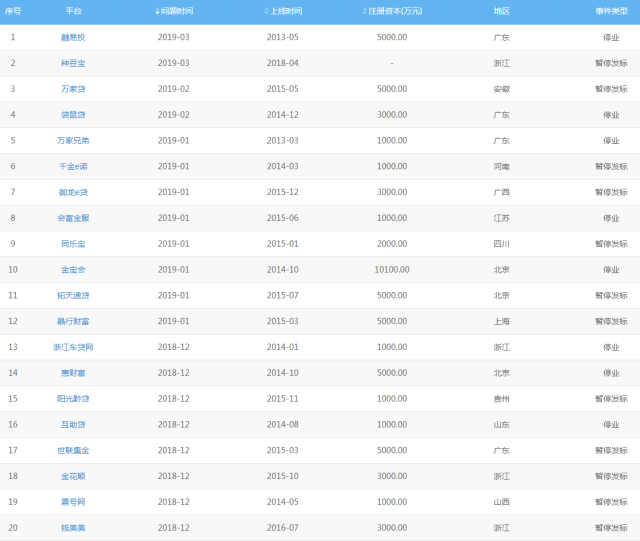Select the 2000.00 capital value
Image resolution: width=640 pixels, height=541 pixels.
click(x=392, y=244)
